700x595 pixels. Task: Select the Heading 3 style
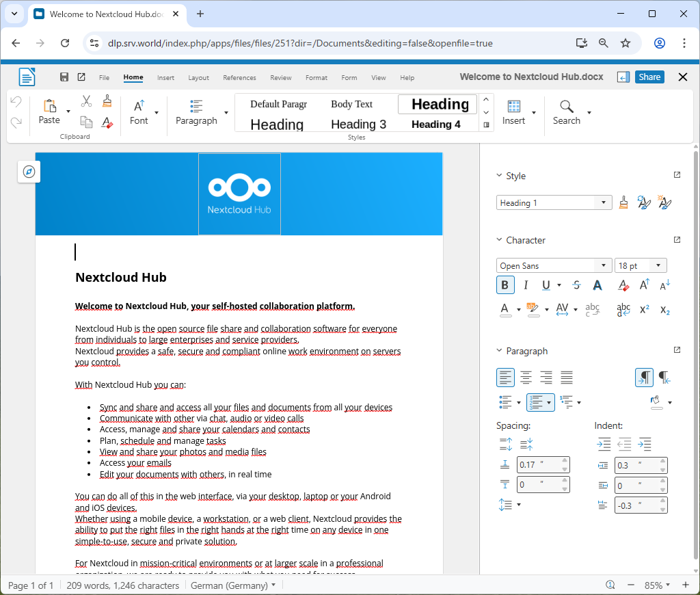(x=358, y=124)
